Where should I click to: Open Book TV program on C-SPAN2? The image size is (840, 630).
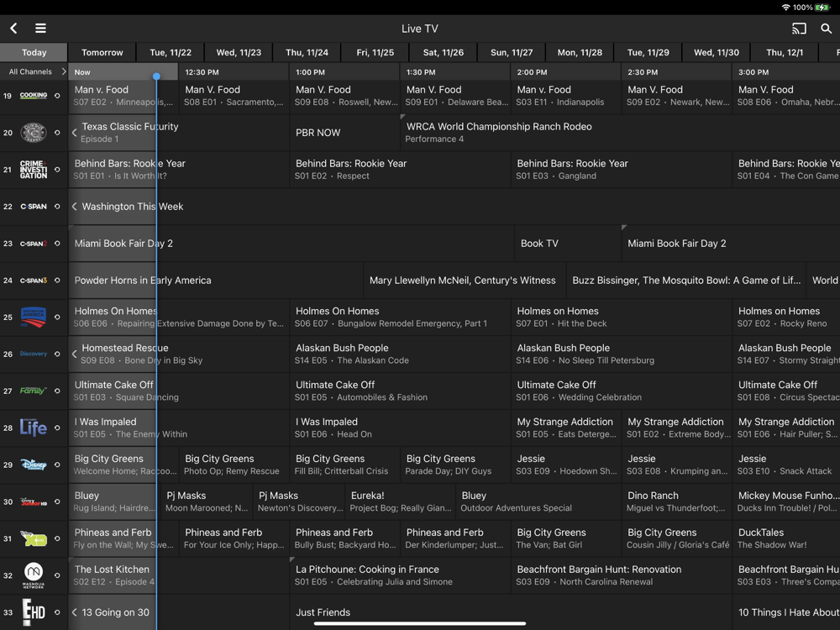pyautogui.click(x=567, y=244)
